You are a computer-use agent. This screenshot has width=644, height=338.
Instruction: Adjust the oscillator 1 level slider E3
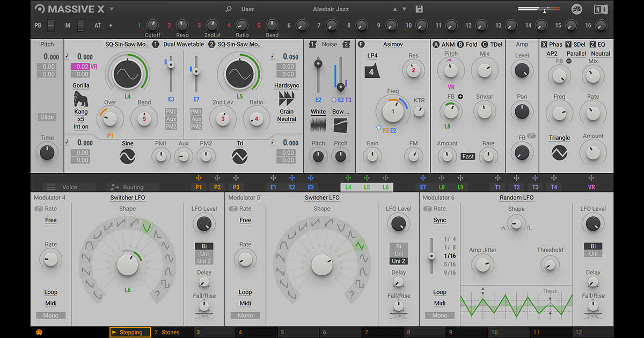171,75
